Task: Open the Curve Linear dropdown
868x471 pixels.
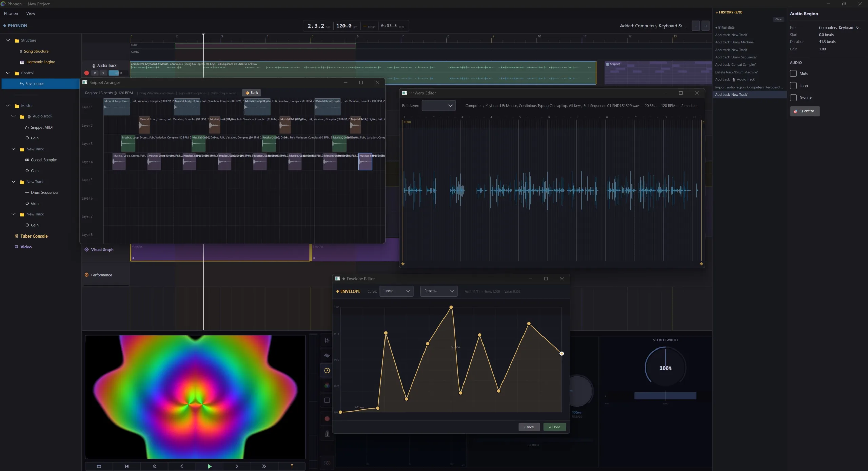Action: coord(396,291)
